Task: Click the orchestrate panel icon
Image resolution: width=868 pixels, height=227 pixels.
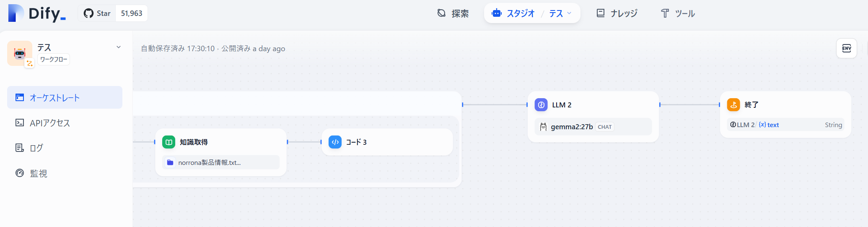Action: pos(20,97)
